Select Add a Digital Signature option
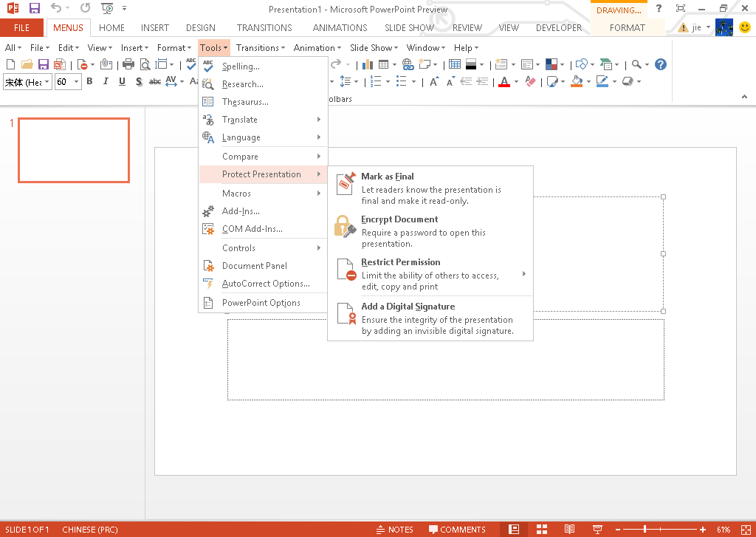 tap(430, 318)
